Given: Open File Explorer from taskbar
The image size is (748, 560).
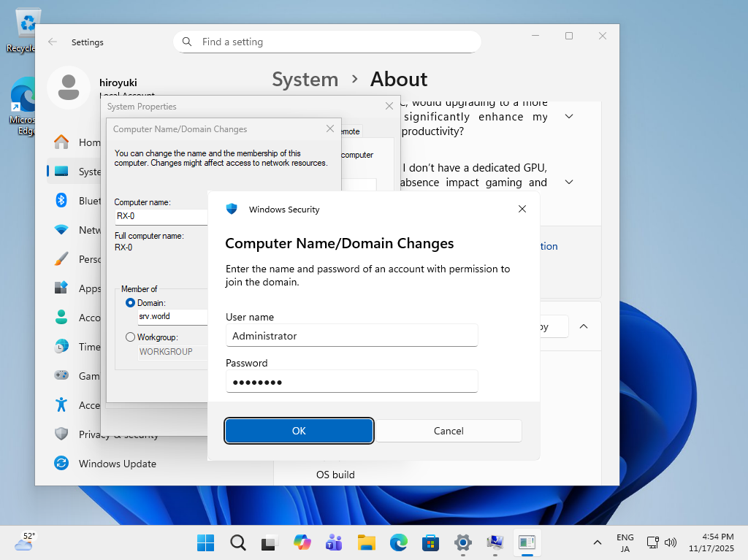Looking at the screenshot, I should (x=366, y=542).
